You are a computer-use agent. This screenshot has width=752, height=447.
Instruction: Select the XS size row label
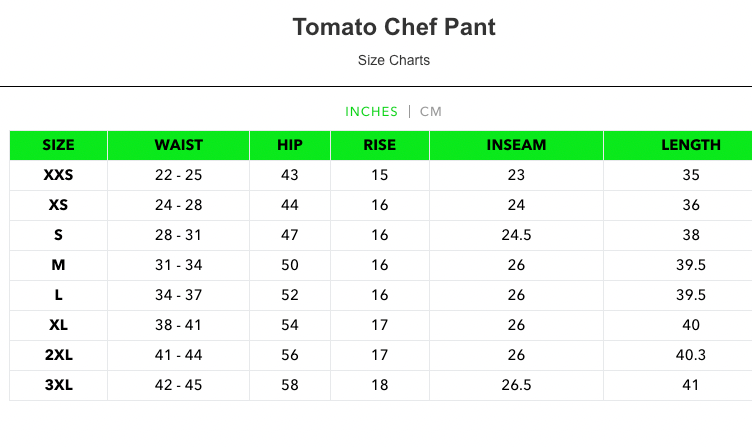58,205
